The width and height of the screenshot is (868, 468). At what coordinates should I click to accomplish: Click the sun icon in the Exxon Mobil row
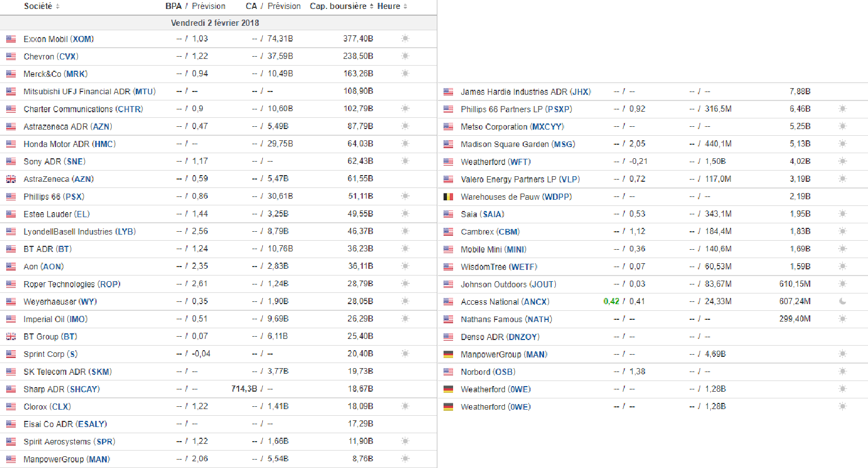pyautogui.click(x=405, y=39)
